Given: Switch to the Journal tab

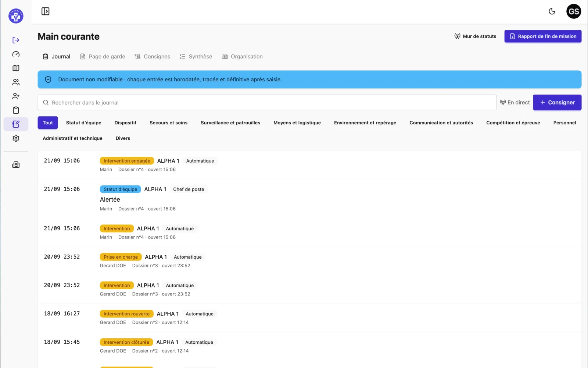Looking at the screenshot, I should tap(57, 56).
